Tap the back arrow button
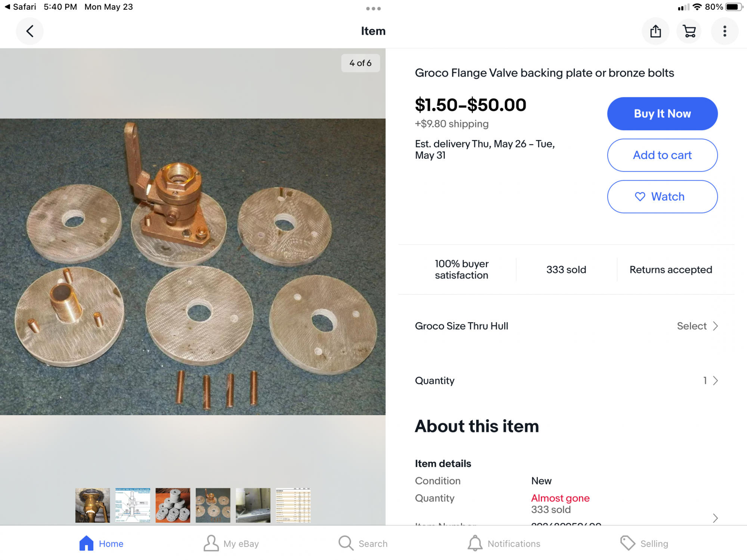This screenshot has height=560, width=747. click(x=30, y=31)
